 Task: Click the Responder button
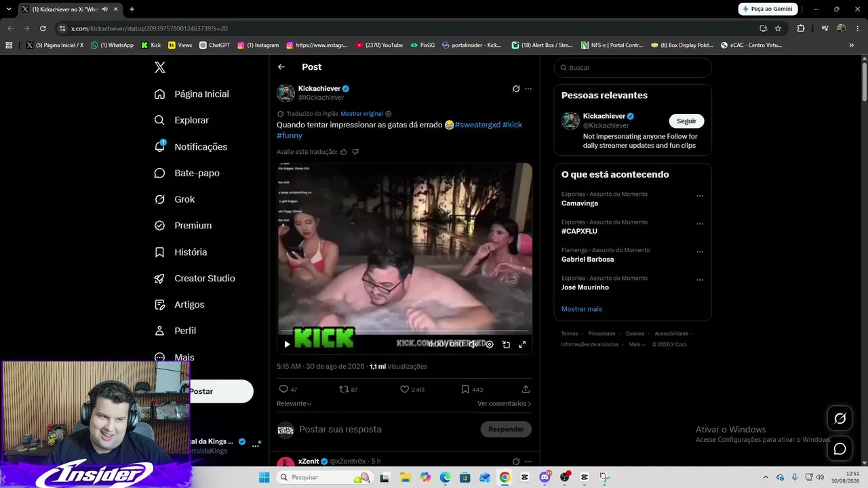click(x=506, y=429)
